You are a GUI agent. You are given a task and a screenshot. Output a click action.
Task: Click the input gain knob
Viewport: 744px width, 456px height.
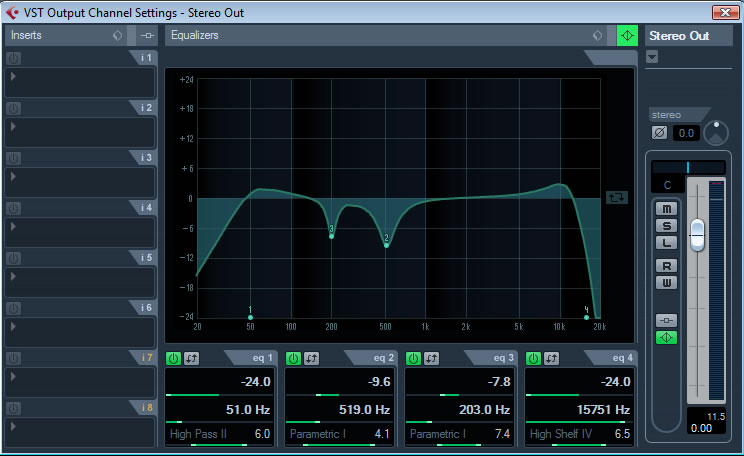coord(716,133)
